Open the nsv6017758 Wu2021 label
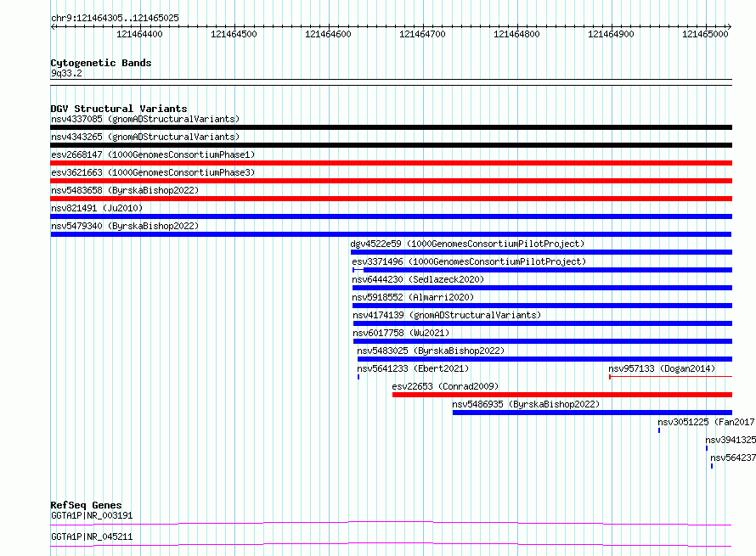 [401, 333]
